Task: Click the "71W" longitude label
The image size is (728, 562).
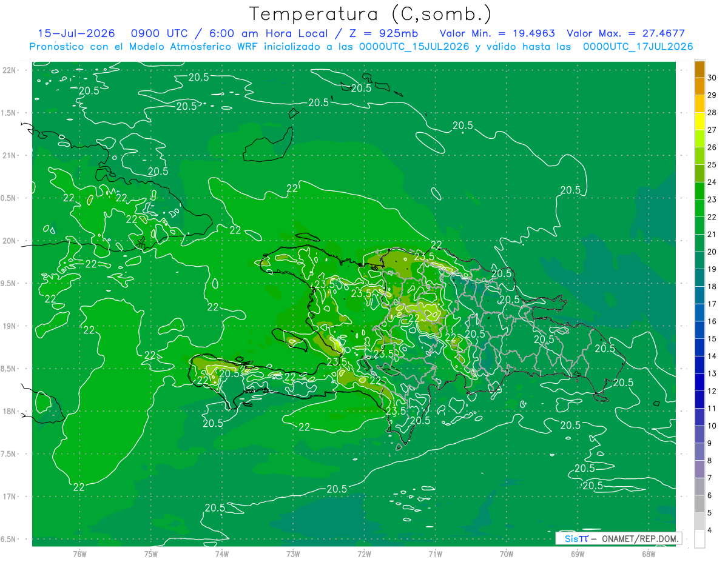Action: [435, 554]
